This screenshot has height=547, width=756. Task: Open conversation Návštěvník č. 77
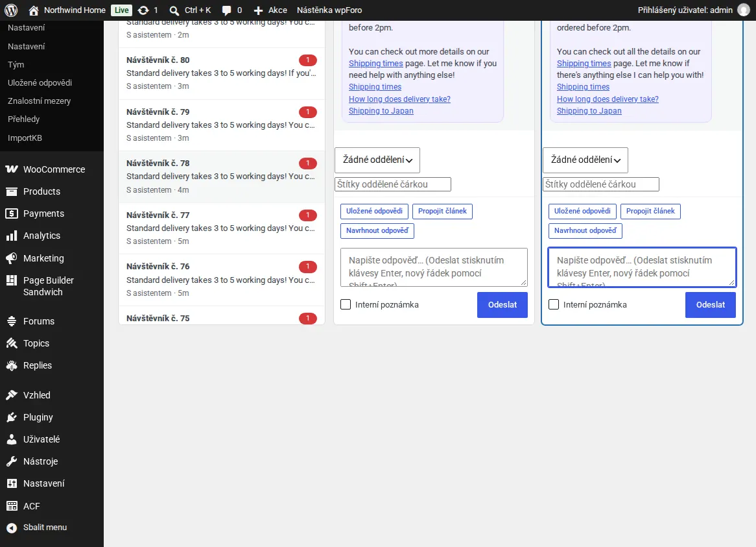[x=222, y=228]
